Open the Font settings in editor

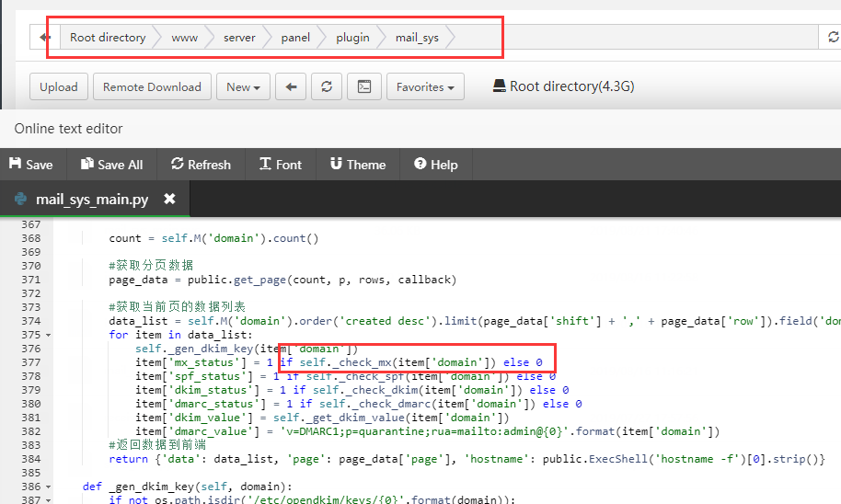(280, 165)
